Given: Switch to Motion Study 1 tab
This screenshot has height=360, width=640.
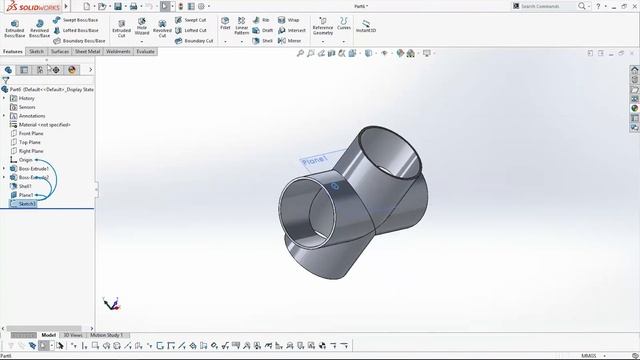Looking at the screenshot, I should point(107,335).
